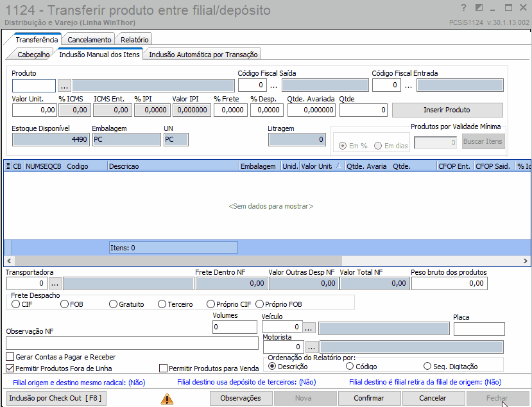Focus the Produto code input field
This screenshot has width=532, height=407.
point(34,85)
